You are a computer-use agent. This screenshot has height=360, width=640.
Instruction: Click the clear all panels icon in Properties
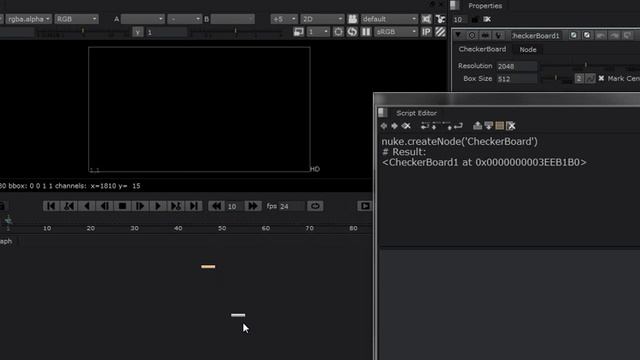click(487, 19)
